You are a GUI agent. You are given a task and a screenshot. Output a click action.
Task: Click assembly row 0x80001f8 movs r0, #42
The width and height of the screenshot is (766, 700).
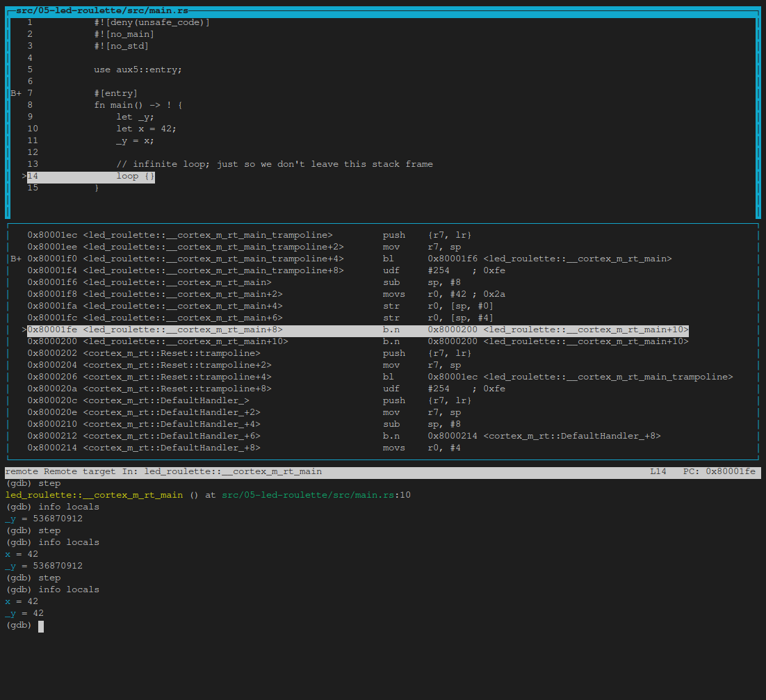tap(266, 295)
